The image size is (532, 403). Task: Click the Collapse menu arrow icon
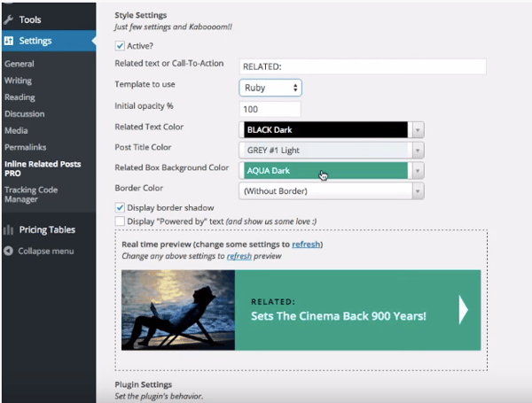click(x=9, y=252)
